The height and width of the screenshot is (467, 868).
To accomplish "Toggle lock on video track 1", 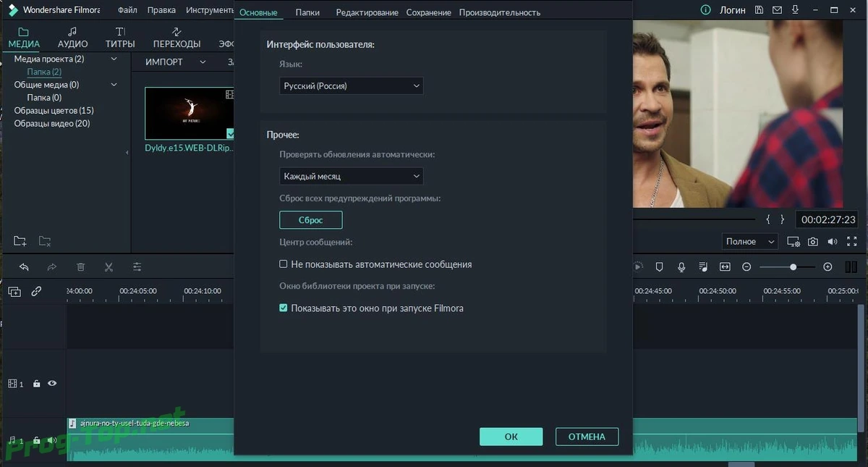I will coord(36,384).
